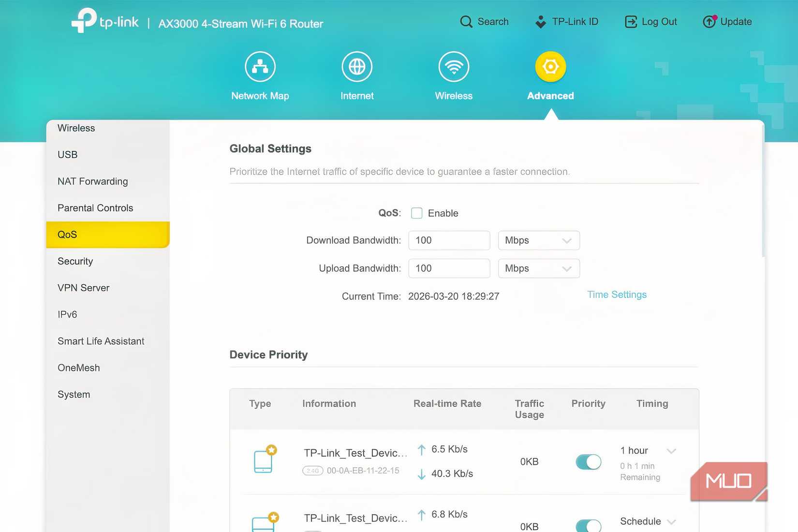Image resolution: width=798 pixels, height=532 pixels.
Task: Open Download Bandwidth Mbps unit dropdown
Action: 539,240
